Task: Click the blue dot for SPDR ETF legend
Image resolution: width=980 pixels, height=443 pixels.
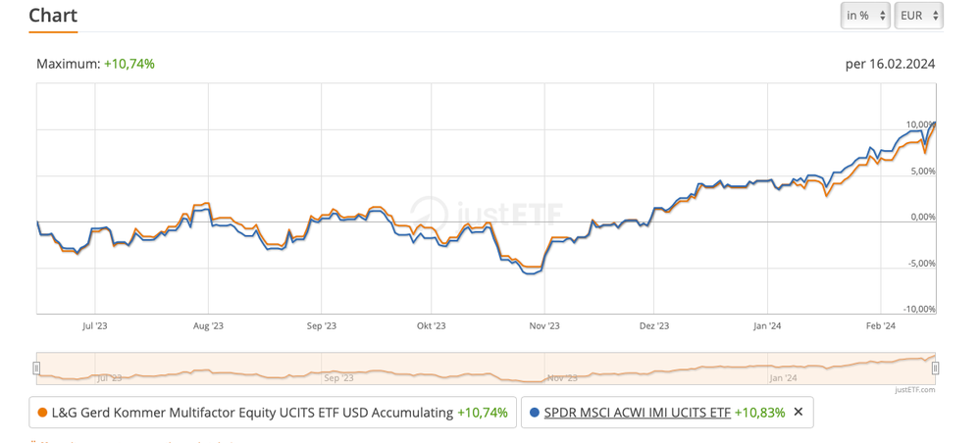Action: (x=535, y=413)
